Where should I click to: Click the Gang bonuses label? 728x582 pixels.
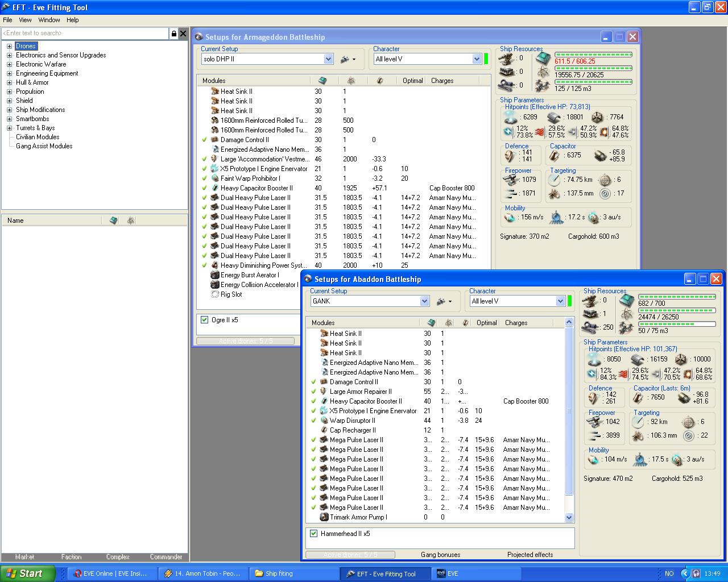point(440,555)
